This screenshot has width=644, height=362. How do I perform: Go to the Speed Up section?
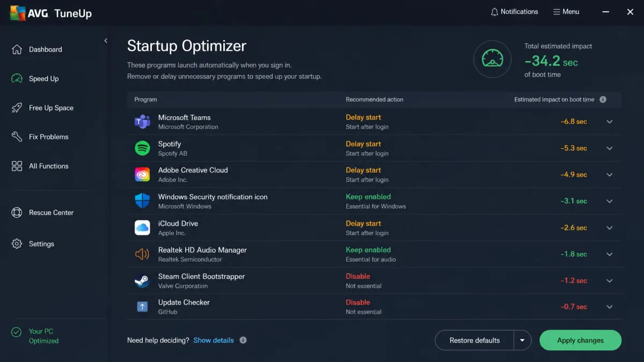pos(44,78)
